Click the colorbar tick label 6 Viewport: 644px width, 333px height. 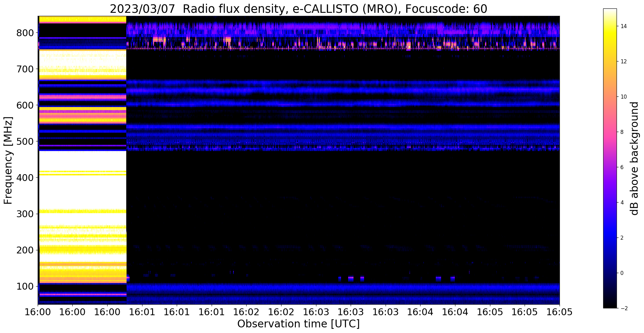click(622, 167)
